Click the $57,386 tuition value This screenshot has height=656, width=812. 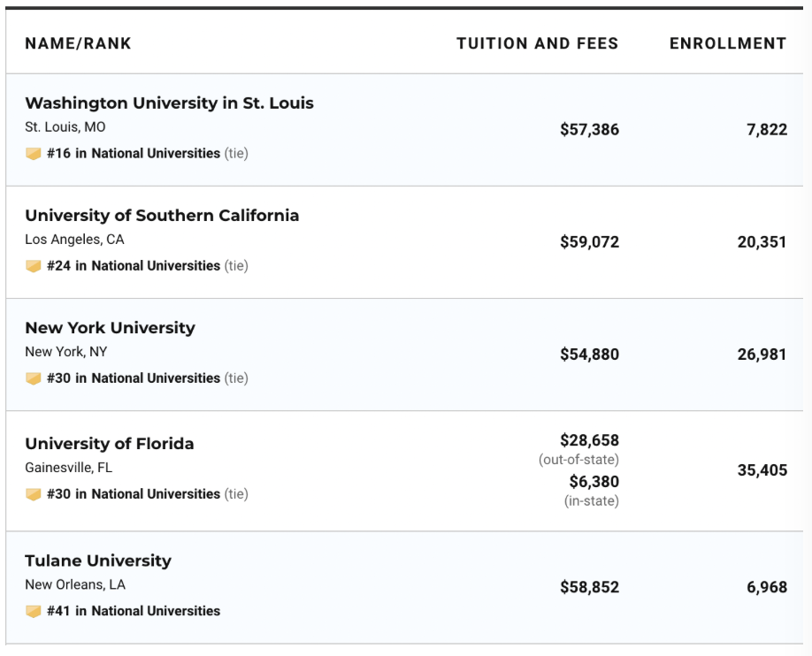tap(589, 130)
